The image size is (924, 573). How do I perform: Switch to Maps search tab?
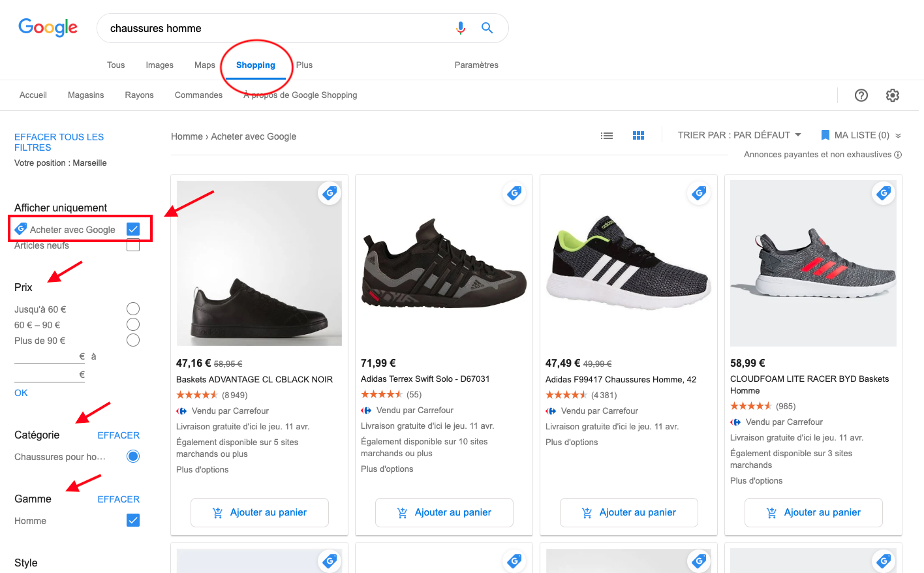[204, 65]
